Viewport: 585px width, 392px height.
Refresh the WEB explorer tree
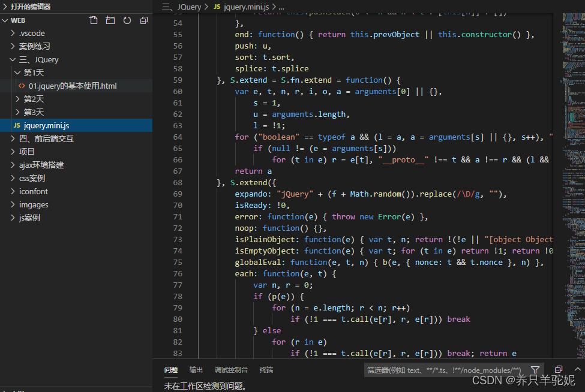127,20
